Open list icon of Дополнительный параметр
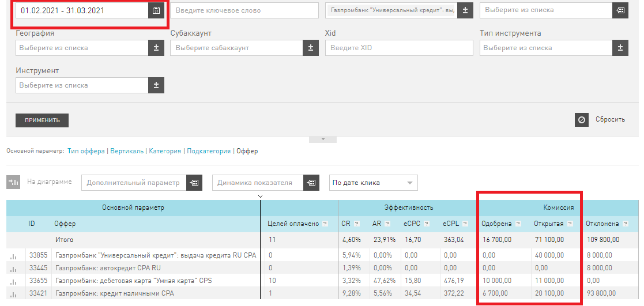The height and width of the screenshot is (306, 644). (x=194, y=183)
